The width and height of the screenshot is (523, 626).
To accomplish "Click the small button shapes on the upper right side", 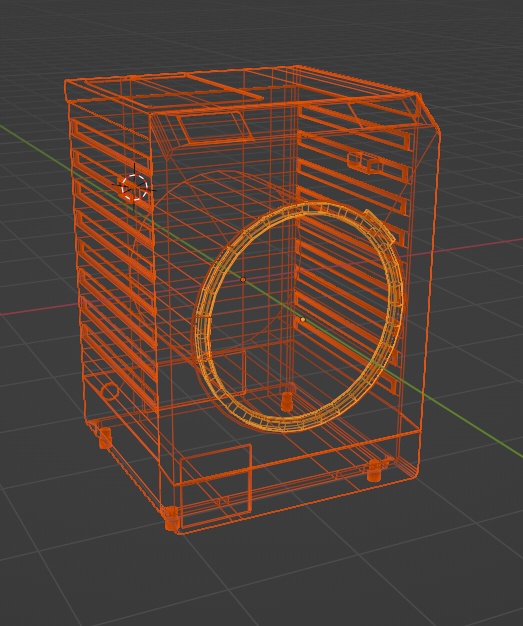I will tap(364, 162).
